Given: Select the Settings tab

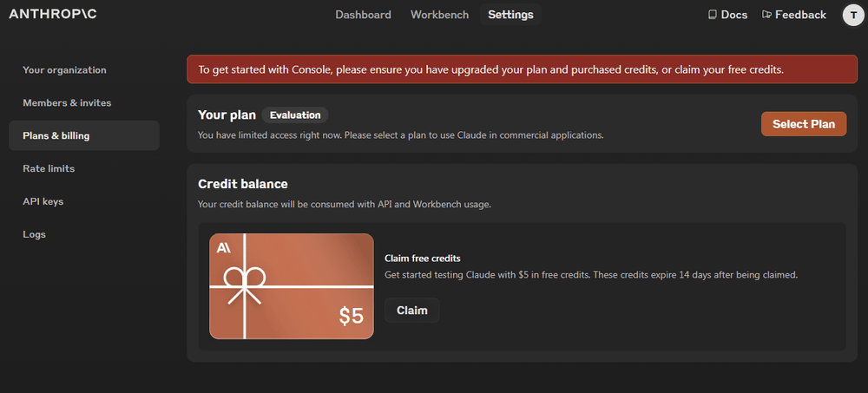Looking at the screenshot, I should click(x=510, y=15).
